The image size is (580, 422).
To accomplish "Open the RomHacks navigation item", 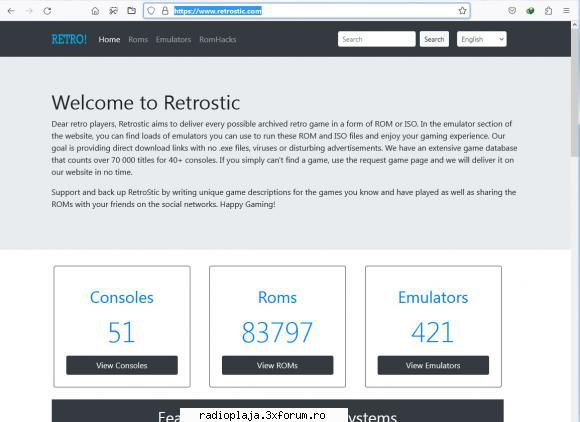I will pos(218,39).
